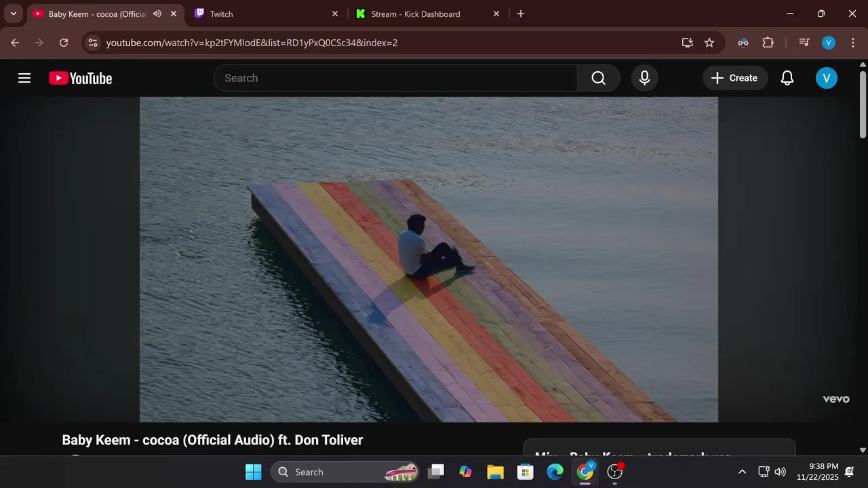
Task: Select the video title Baby Keem cocoa
Action: [212, 440]
